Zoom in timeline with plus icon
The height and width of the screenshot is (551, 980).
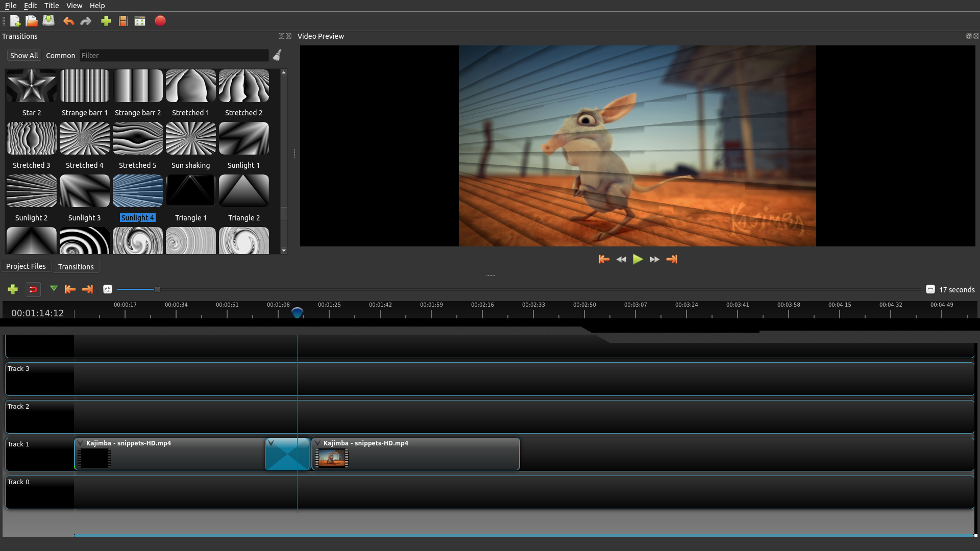point(108,289)
